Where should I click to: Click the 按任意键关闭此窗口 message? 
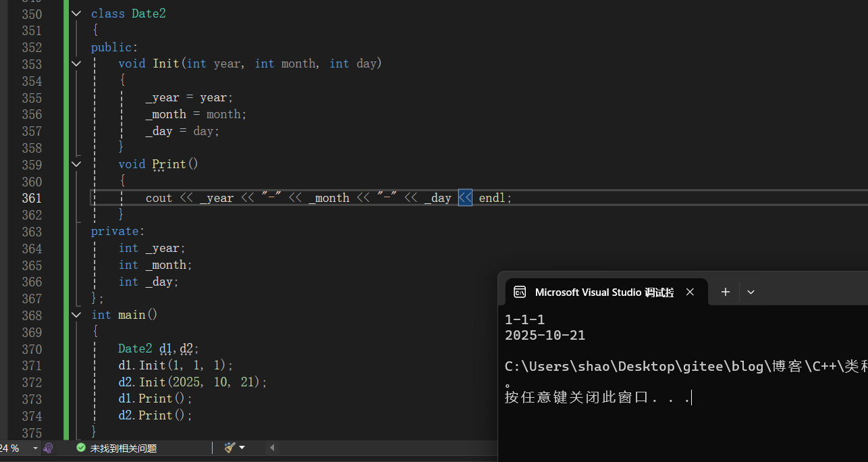pos(597,397)
